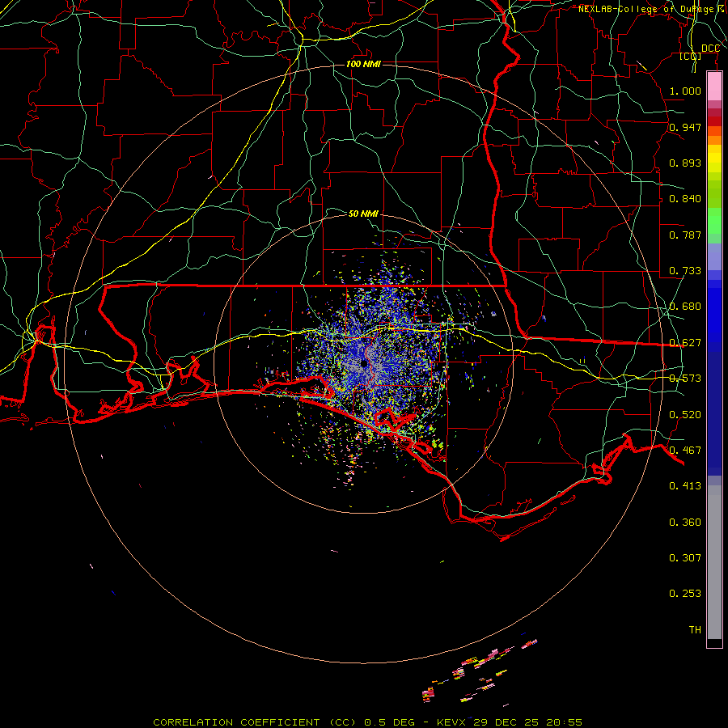Click the 0.733 legend value

click(x=685, y=271)
